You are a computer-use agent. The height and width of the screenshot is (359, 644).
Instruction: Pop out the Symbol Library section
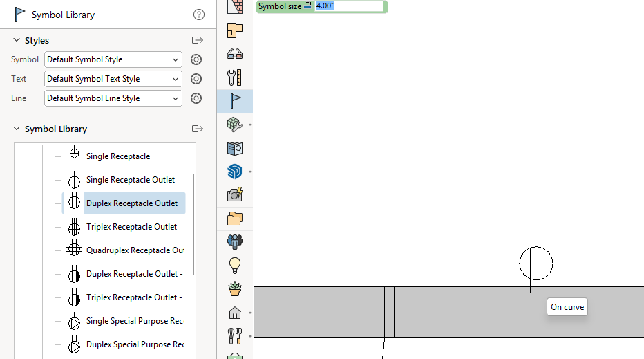pyautogui.click(x=198, y=129)
